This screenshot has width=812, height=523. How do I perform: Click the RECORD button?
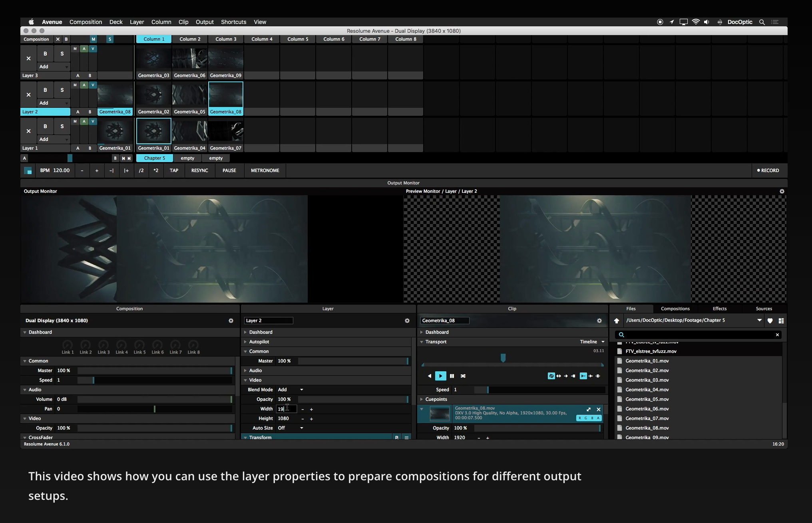tap(768, 170)
